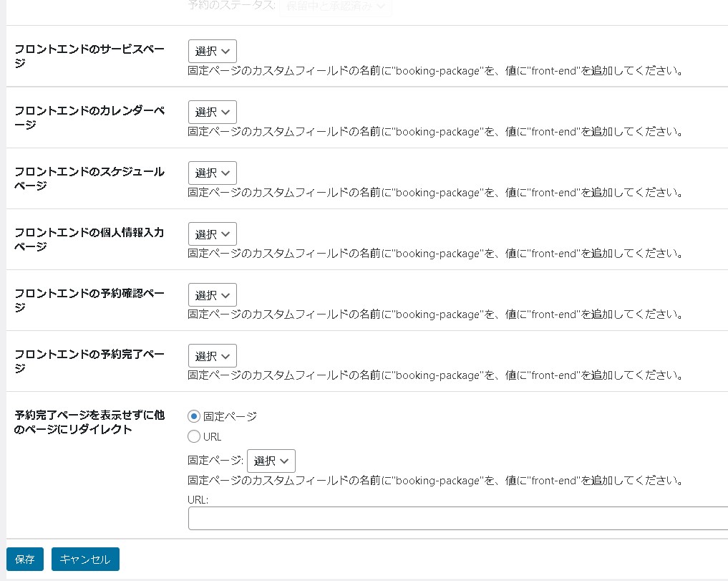Click the フロントエンドのスケジュールページ row label
Screen dimensions: 728x581
click(x=89, y=178)
